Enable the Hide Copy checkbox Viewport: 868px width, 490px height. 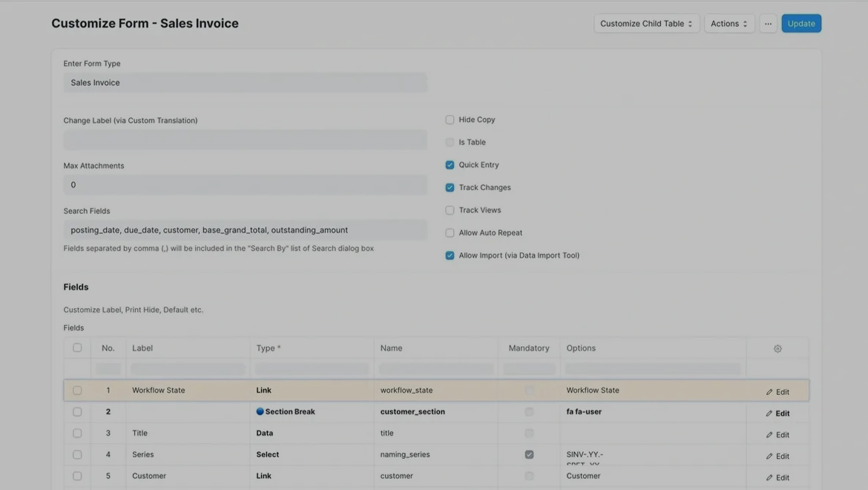click(450, 120)
